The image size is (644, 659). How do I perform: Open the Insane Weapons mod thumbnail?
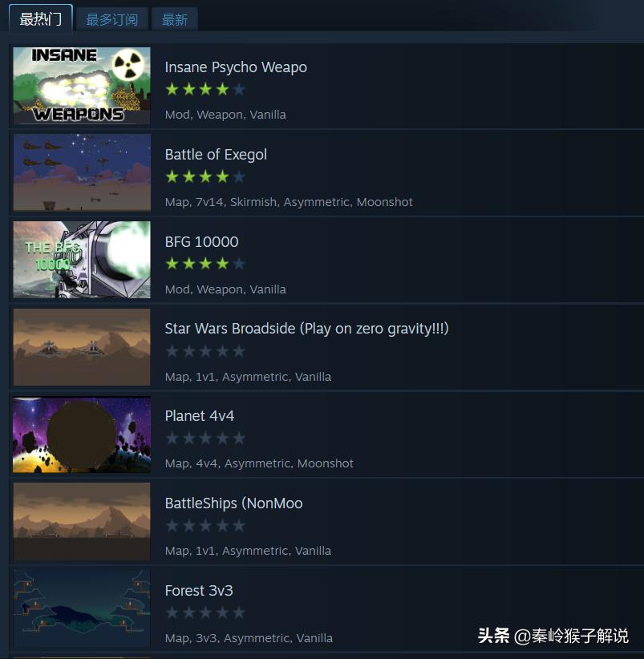[x=82, y=85]
